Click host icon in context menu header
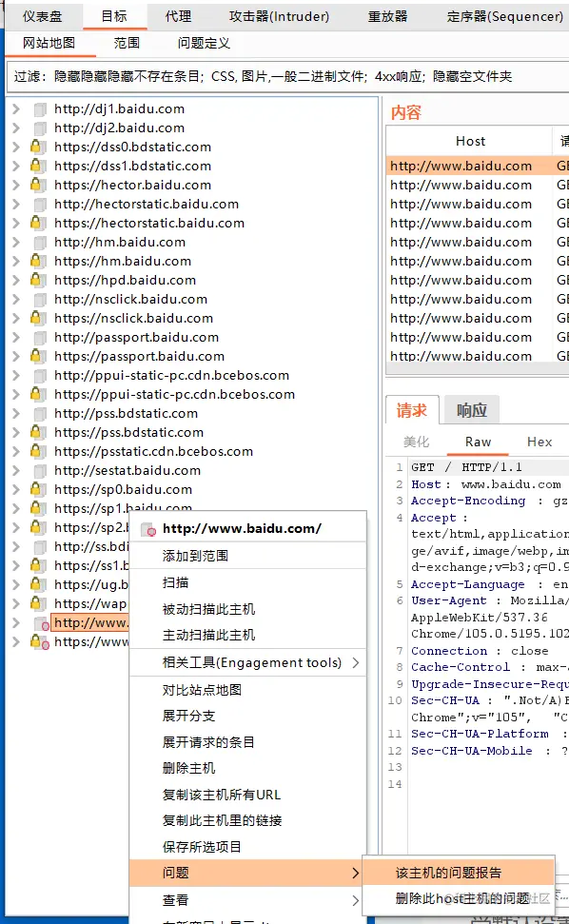Viewport: 569px width, 924px height. (149, 529)
